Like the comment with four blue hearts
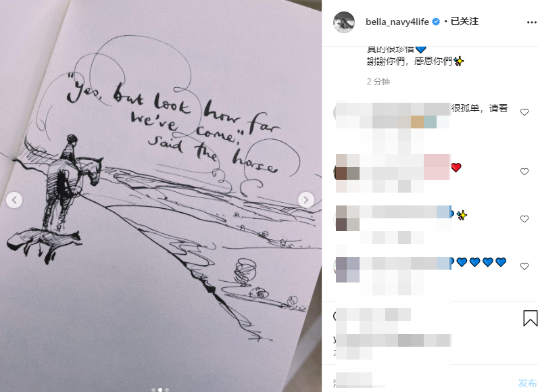538x392 pixels. point(524,266)
